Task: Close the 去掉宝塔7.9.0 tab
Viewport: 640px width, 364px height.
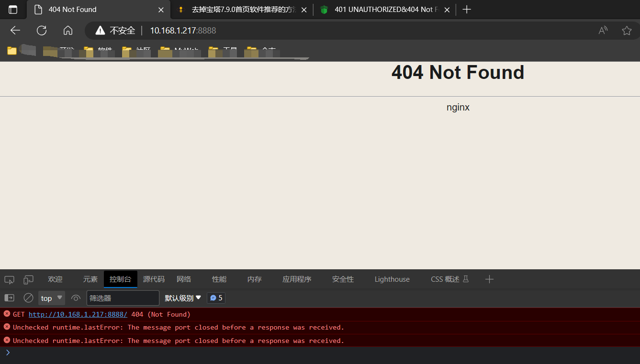Action: coord(303,10)
